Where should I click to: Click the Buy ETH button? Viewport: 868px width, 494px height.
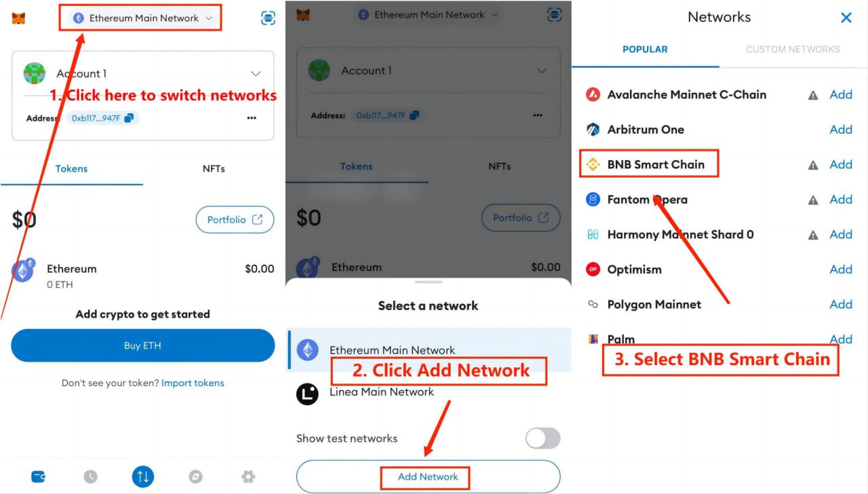coord(143,345)
